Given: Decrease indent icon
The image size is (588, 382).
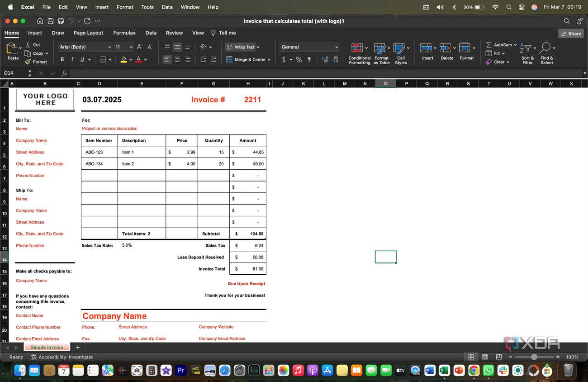Looking at the screenshot, I should (x=204, y=59).
